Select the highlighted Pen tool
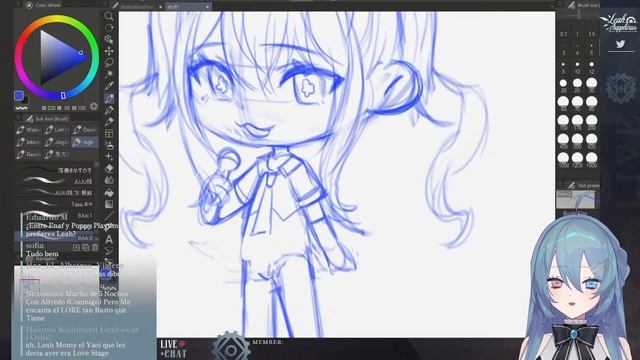This screenshot has width=640, height=360. tap(109, 98)
